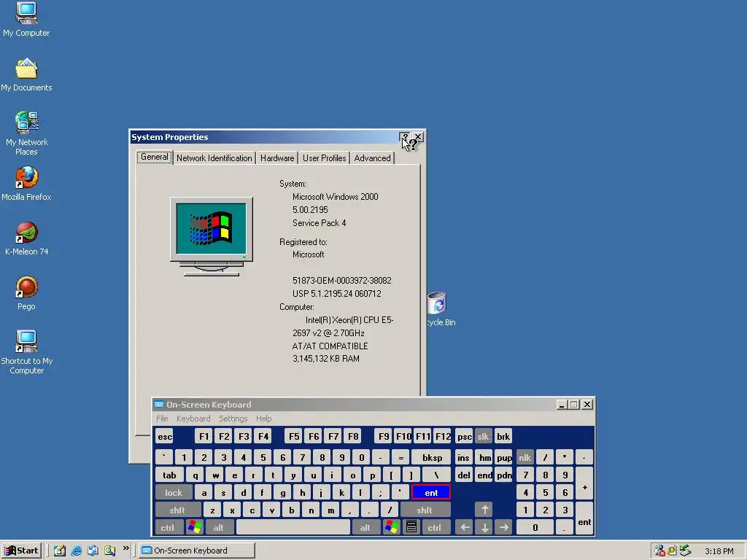Screen dimensions: 747x560
Task: Select the Recycle Bin desktop icon
Action: pyautogui.click(x=438, y=308)
